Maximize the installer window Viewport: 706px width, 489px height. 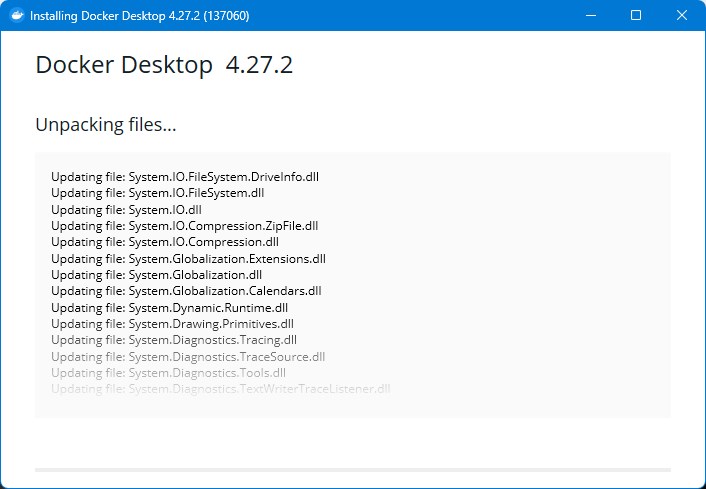point(636,16)
